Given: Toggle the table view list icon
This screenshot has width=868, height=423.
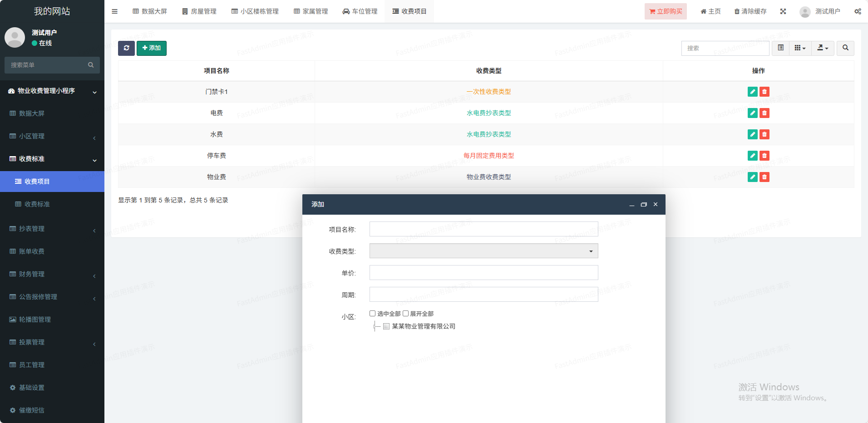Looking at the screenshot, I should point(780,48).
